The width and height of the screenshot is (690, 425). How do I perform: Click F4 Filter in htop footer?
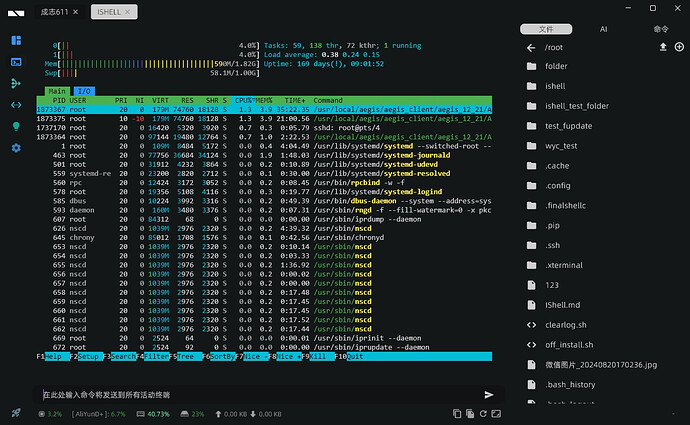tap(153, 356)
